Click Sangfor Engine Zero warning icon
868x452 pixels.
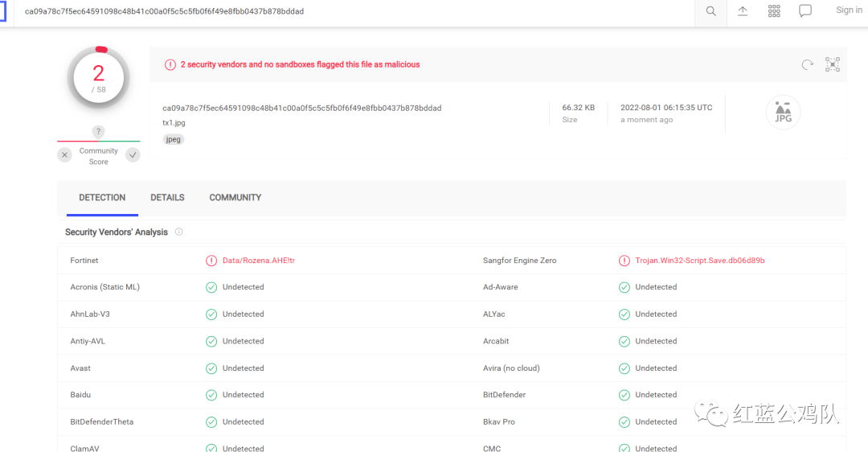[x=624, y=261]
